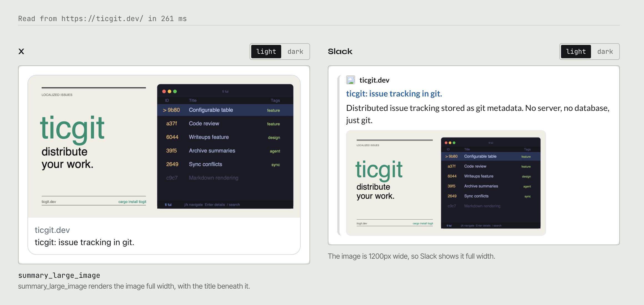Click the 'X' section heading
The height and width of the screenshot is (305, 644).
tap(21, 52)
